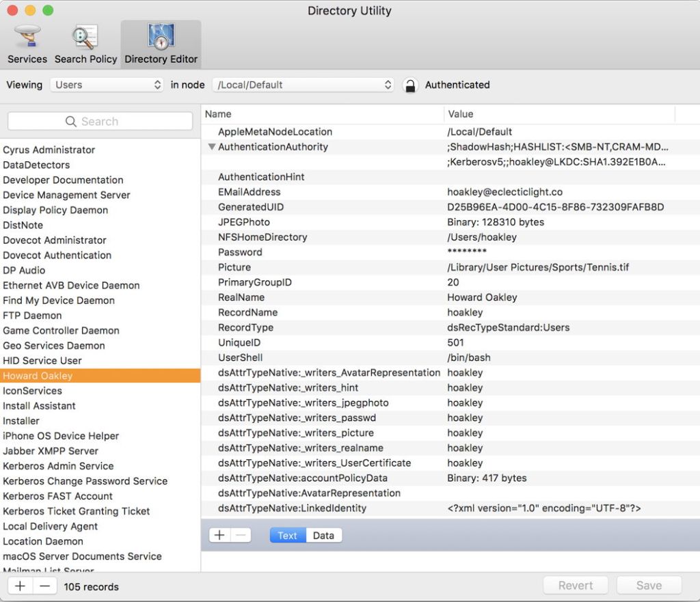The image size is (700, 602).
Task: Click UniqueID value 501
Action: coord(455,343)
